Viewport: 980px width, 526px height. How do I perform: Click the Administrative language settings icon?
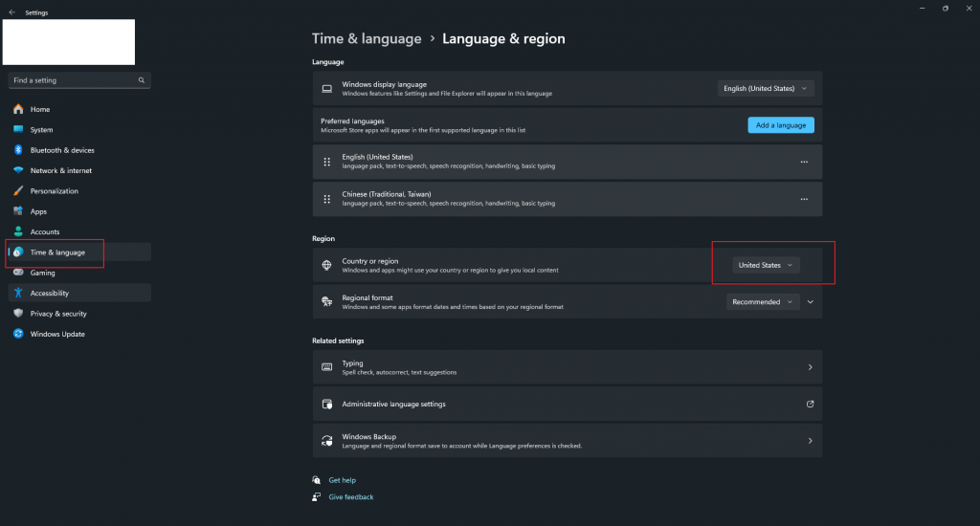click(x=327, y=405)
